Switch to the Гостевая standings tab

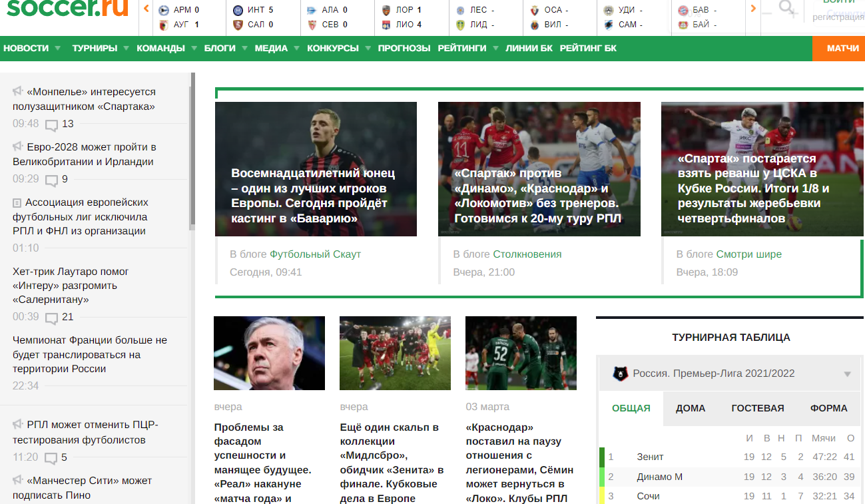pos(757,408)
